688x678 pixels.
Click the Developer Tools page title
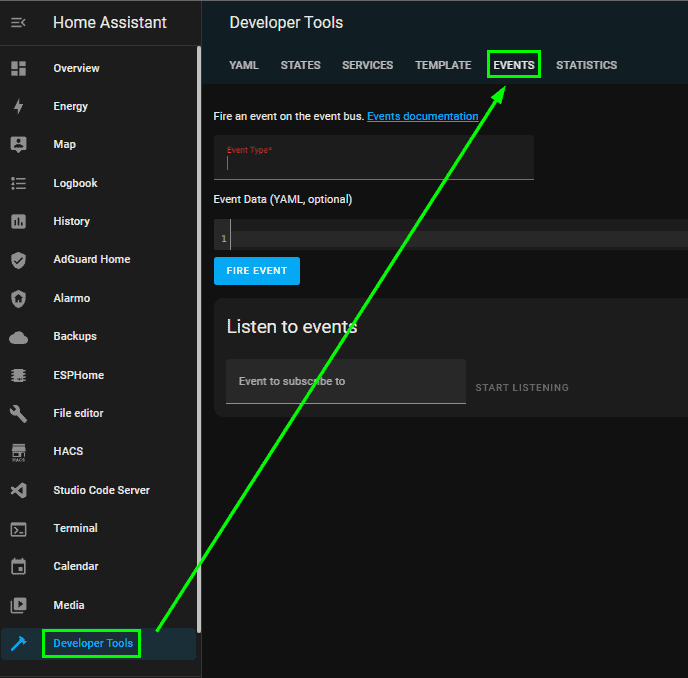click(x=286, y=22)
